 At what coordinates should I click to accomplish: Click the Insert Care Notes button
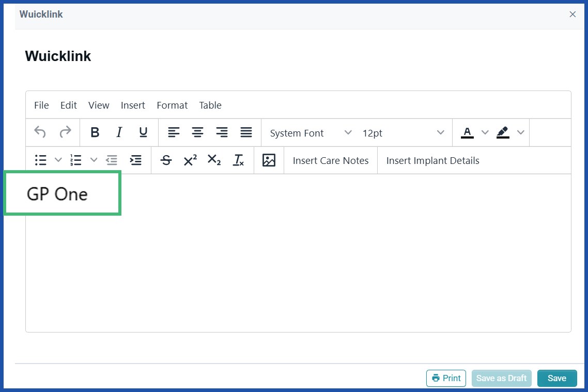click(330, 160)
